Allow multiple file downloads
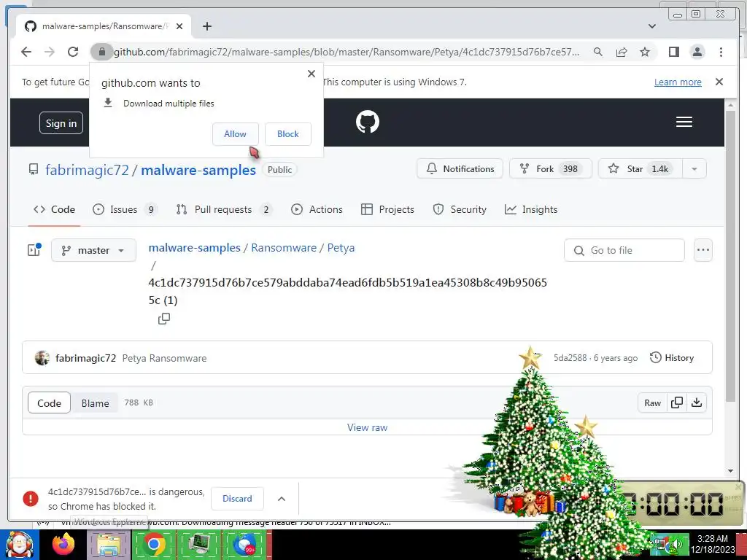Screen dimensions: 747x560 tap(236, 134)
